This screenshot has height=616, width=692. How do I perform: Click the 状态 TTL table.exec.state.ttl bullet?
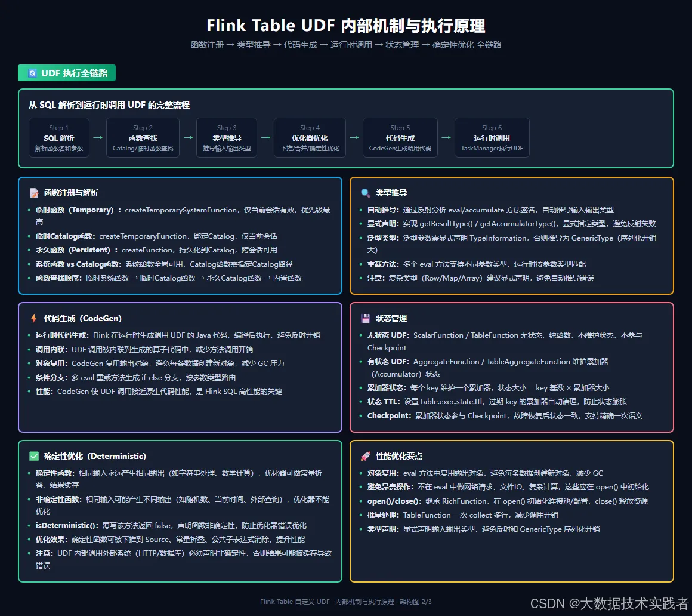tap(497, 401)
